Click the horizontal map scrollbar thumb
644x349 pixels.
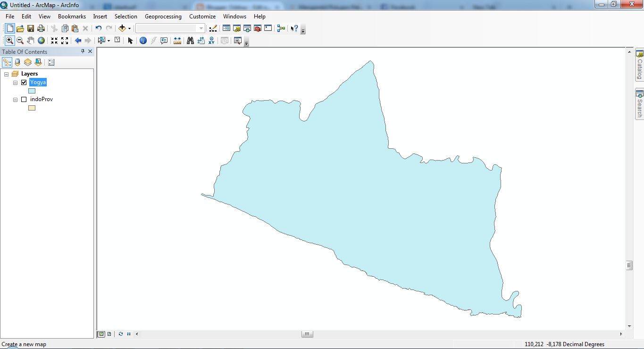click(307, 334)
